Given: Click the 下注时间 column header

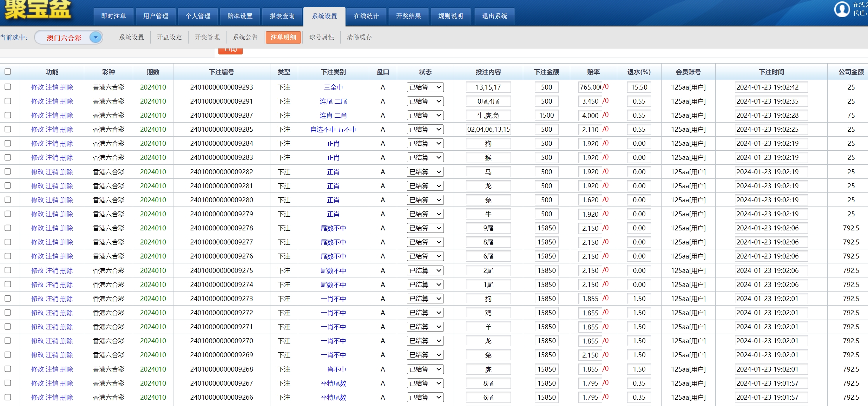Looking at the screenshot, I should [771, 72].
